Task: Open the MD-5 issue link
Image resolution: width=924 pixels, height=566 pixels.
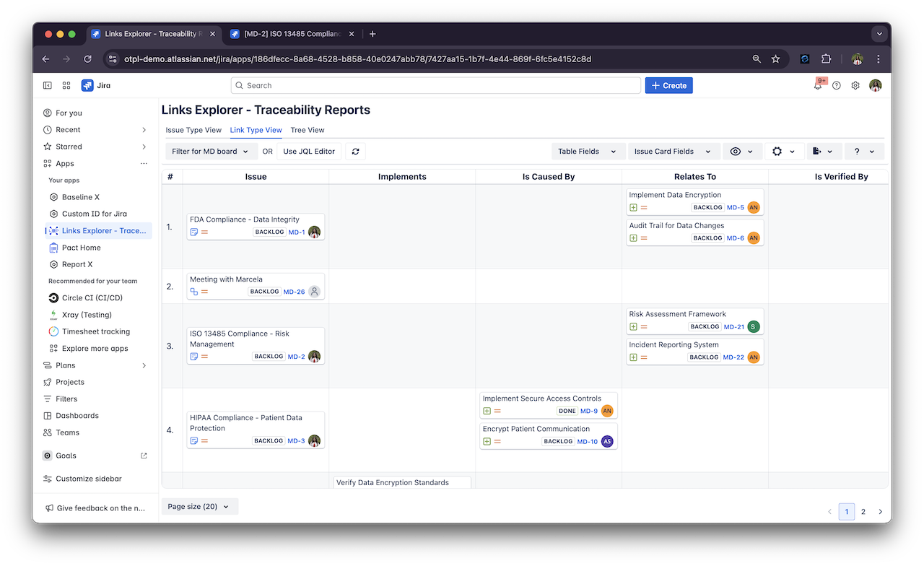Action: point(735,207)
